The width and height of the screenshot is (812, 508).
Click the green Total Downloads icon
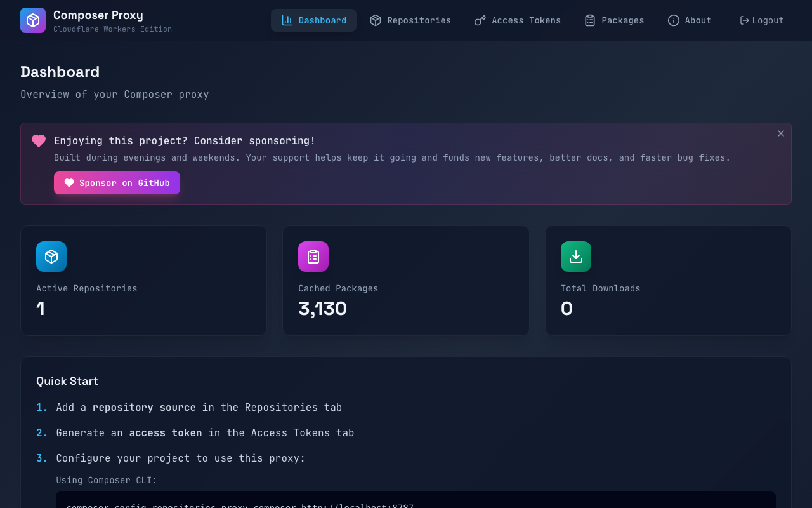[576, 257]
